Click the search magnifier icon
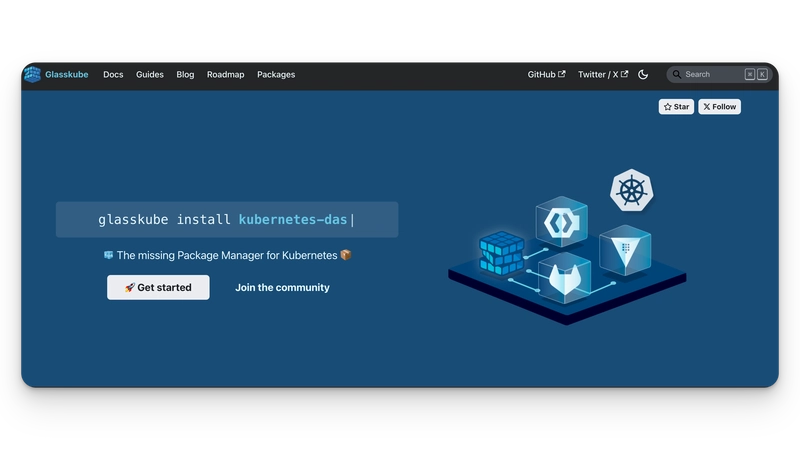This screenshot has height=450, width=800. [x=677, y=74]
